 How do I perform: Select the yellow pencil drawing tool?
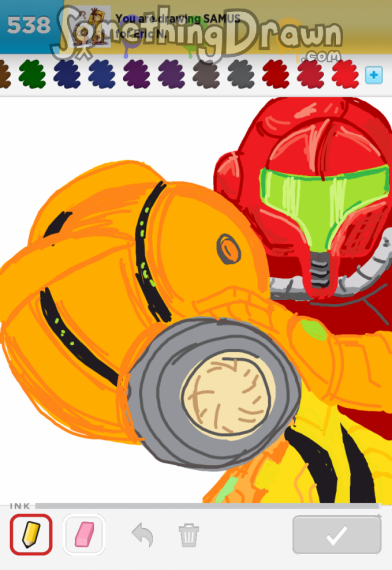(31, 534)
